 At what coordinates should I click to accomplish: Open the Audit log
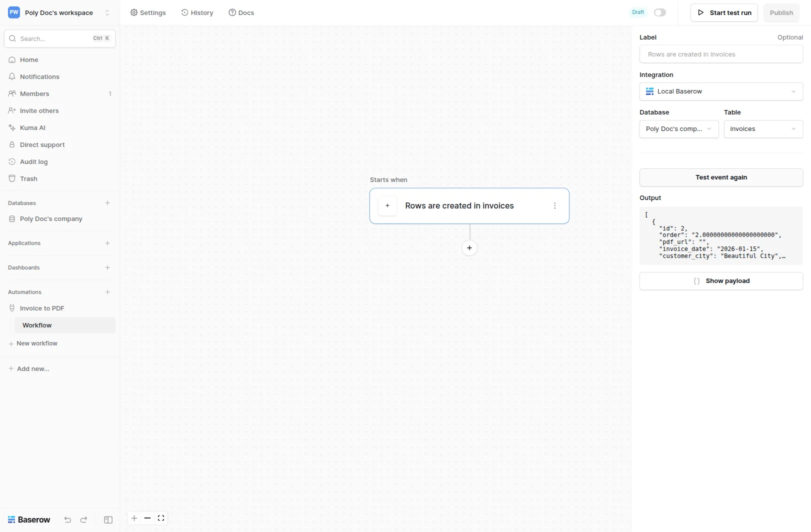(x=59, y=161)
